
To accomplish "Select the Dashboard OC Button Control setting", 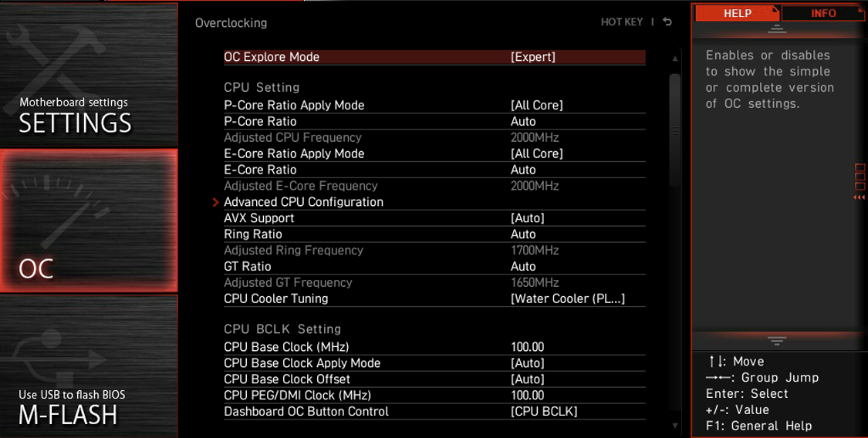I will (x=306, y=411).
